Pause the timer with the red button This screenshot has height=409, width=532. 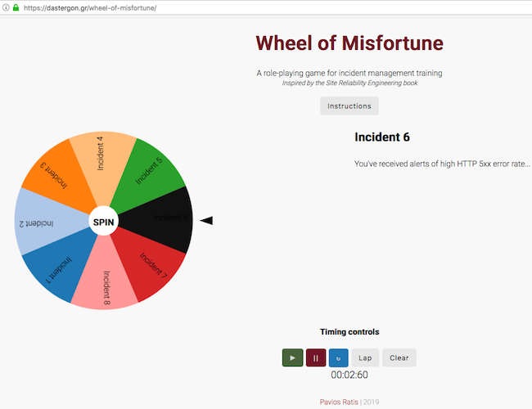[316, 357]
